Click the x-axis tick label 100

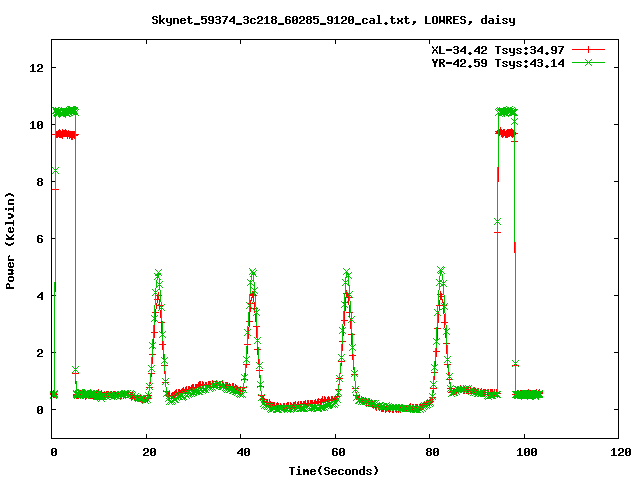coord(527,452)
